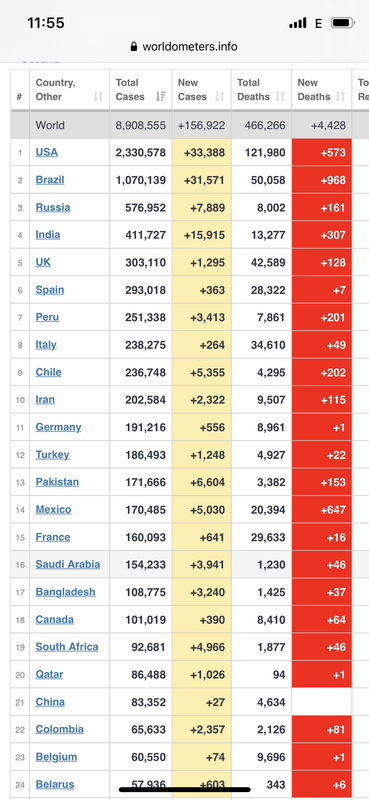Tap the battery icon in status bar
The image size is (369, 800).
[x=342, y=23]
